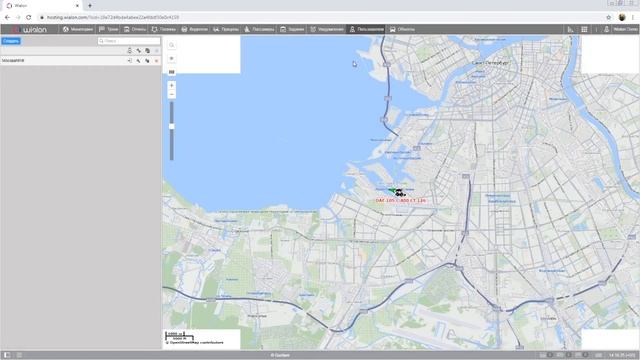Close the Wialon browser tab
The height and width of the screenshot is (360, 640).
pyautogui.click(x=77, y=6)
